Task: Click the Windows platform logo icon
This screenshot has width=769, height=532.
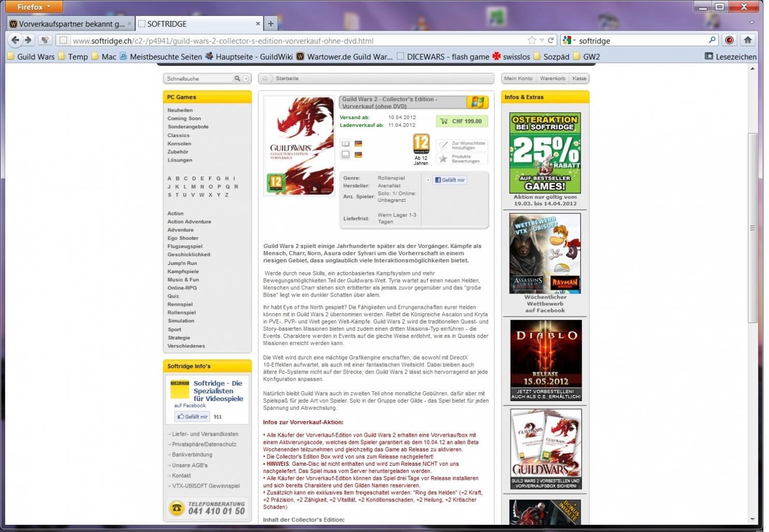Action: tap(477, 102)
